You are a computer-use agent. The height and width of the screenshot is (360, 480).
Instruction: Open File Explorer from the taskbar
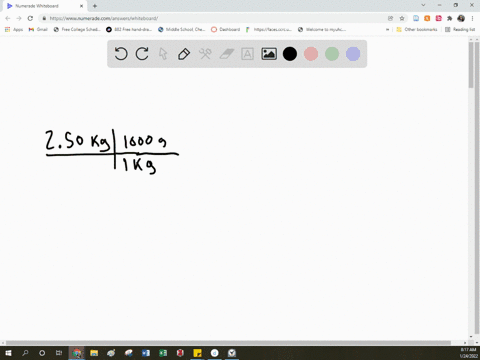94,353
